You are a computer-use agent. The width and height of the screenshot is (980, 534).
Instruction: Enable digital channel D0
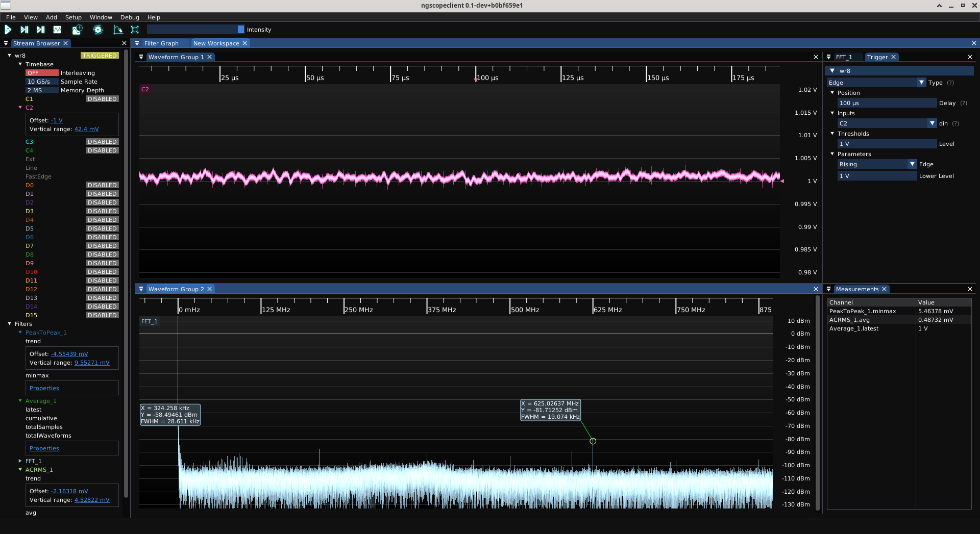pyautogui.click(x=102, y=185)
